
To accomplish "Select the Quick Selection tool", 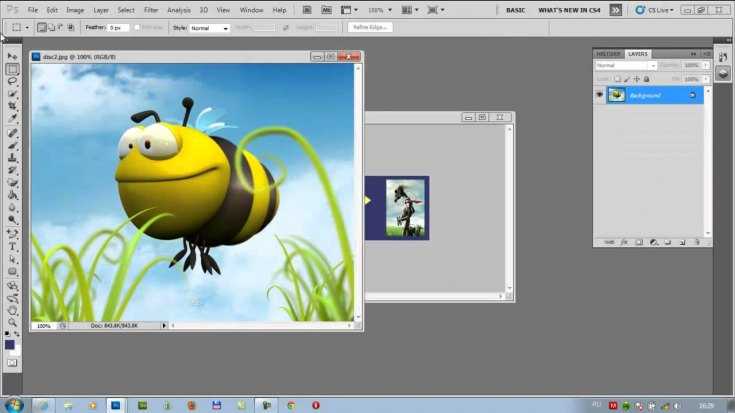I will pyautogui.click(x=12, y=94).
